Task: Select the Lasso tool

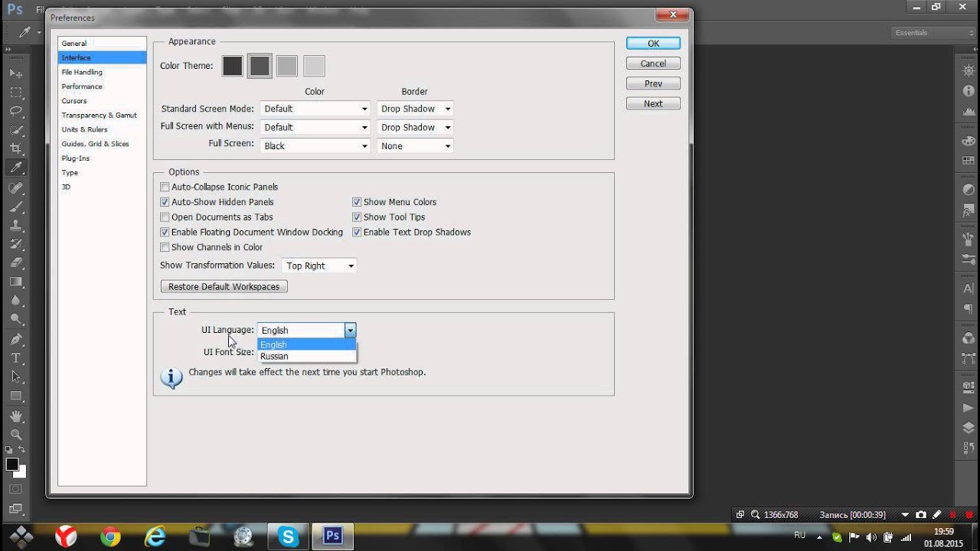Action: point(16,111)
